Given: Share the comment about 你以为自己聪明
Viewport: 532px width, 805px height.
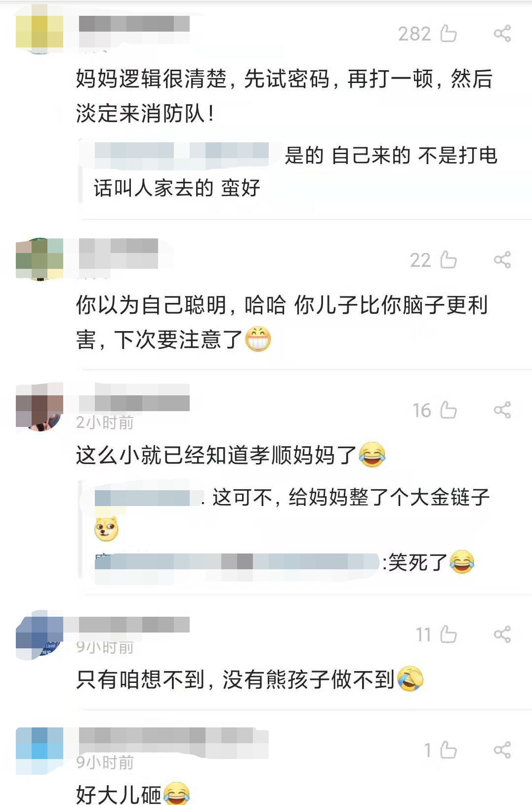Looking at the screenshot, I should (502, 260).
